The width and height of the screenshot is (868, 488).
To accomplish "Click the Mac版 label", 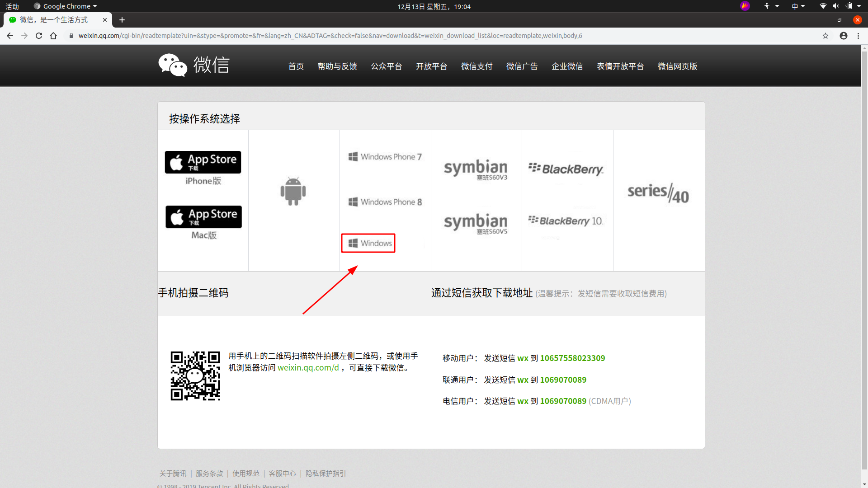I will (x=204, y=235).
